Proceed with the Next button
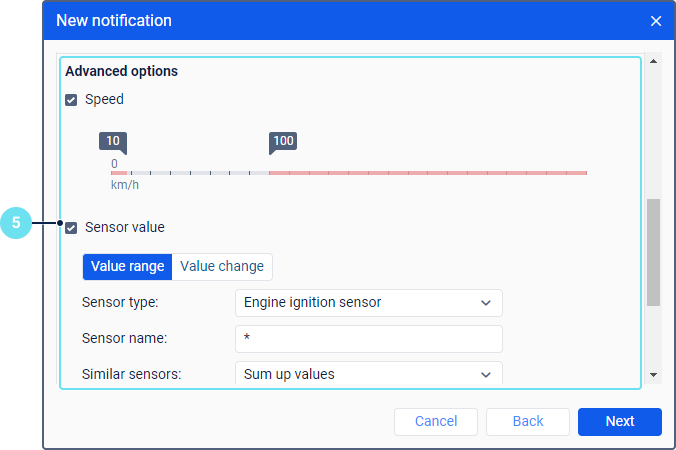 click(x=620, y=421)
